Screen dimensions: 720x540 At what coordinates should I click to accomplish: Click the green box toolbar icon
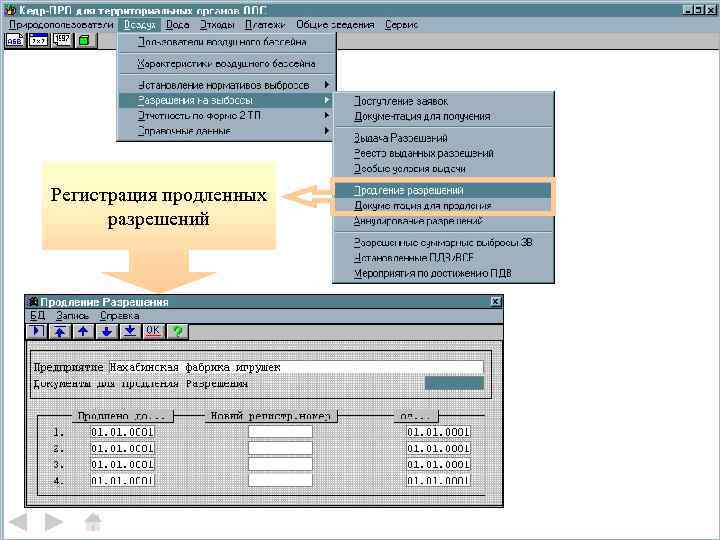pos(85,41)
